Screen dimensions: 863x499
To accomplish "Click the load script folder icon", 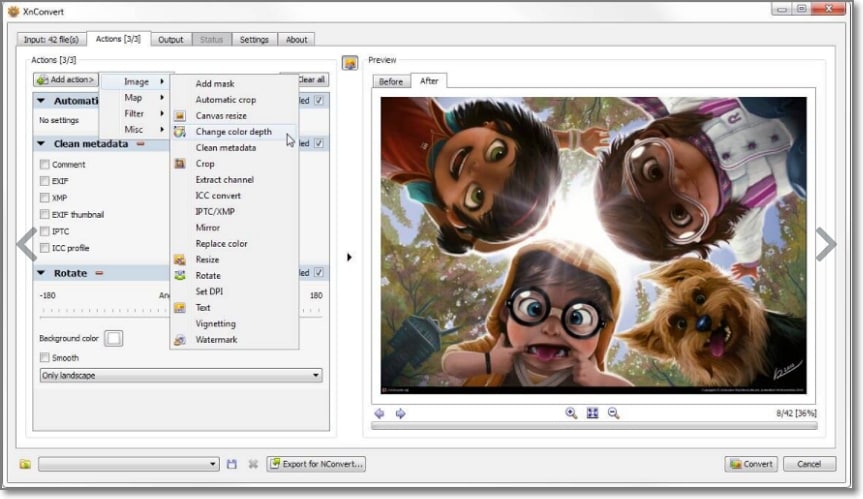I will click(25, 464).
